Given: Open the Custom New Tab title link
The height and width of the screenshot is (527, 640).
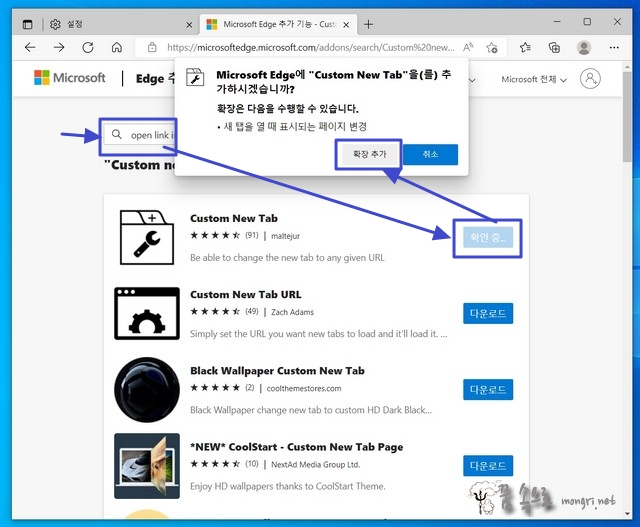Looking at the screenshot, I should click(x=234, y=218).
